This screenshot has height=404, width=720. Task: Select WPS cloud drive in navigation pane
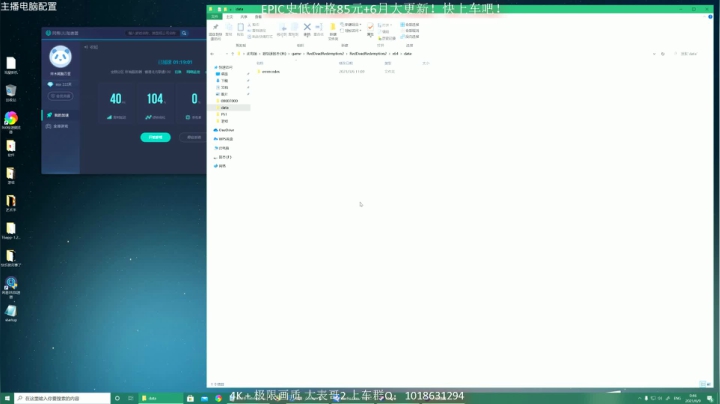224,139
